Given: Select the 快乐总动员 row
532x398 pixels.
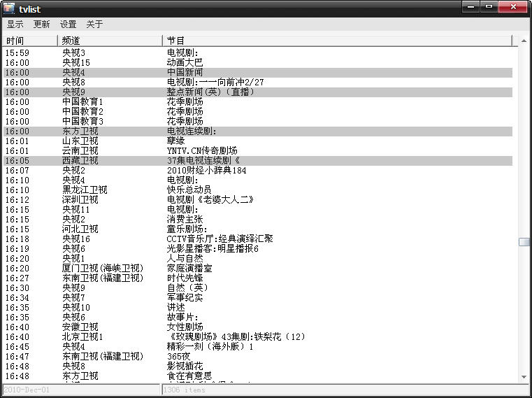Looking at the screenshot, I should pos(258,190).
